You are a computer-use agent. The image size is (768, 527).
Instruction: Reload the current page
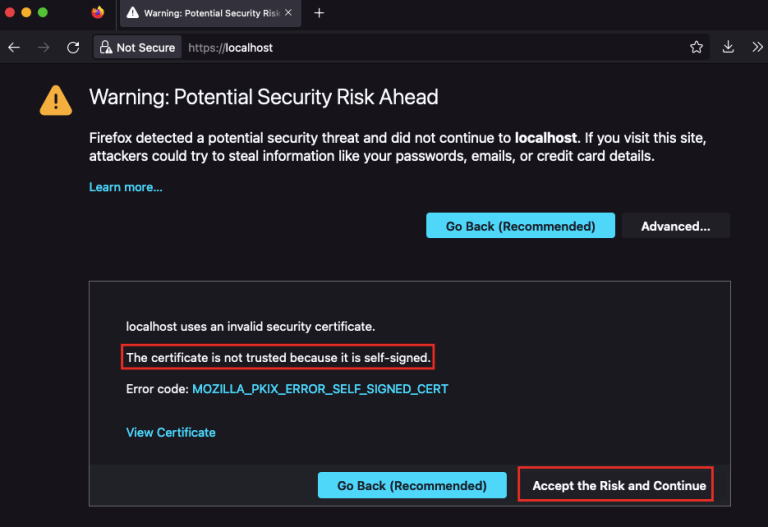(73, 47)
